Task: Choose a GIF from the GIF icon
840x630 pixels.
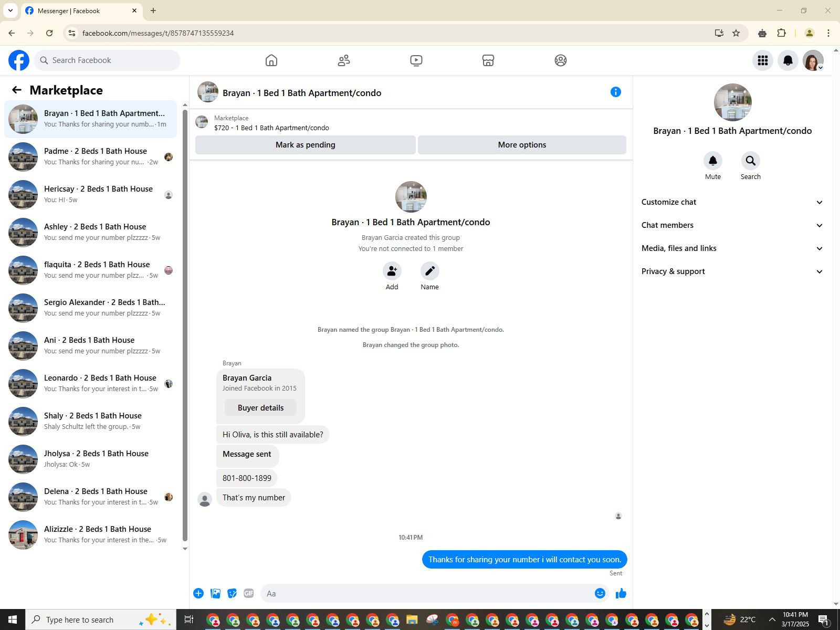Action: (249, 593)
